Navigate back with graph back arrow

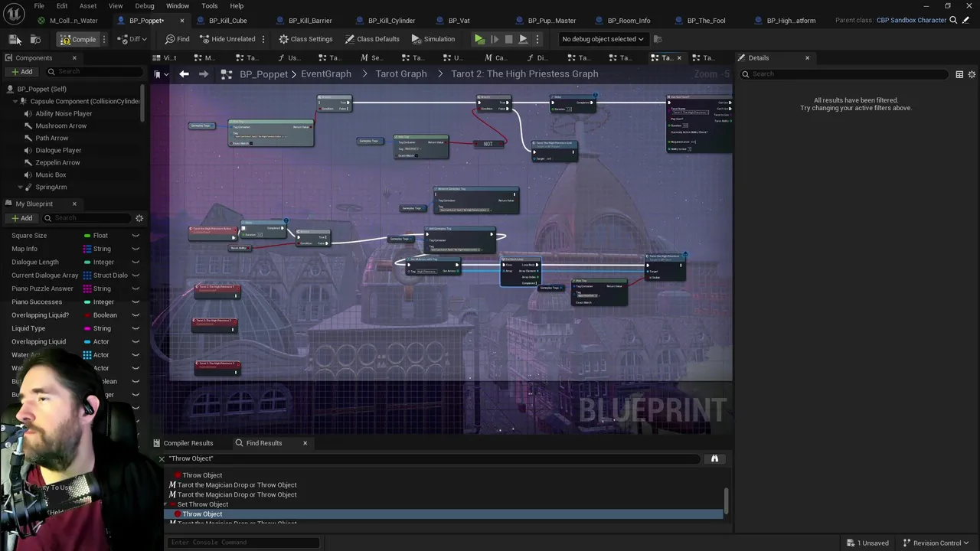tap(184, 73)
